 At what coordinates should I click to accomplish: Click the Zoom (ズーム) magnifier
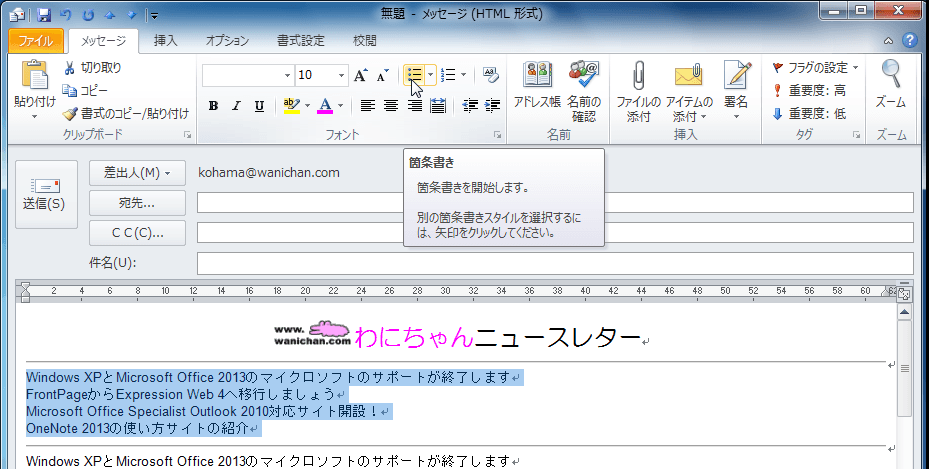[x=891, y=84]
